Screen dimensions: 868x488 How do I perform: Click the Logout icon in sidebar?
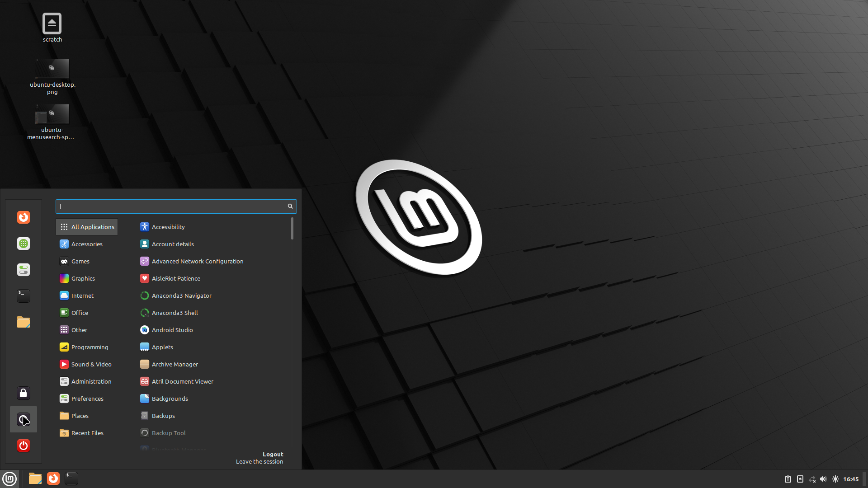[x=24, y=419]
